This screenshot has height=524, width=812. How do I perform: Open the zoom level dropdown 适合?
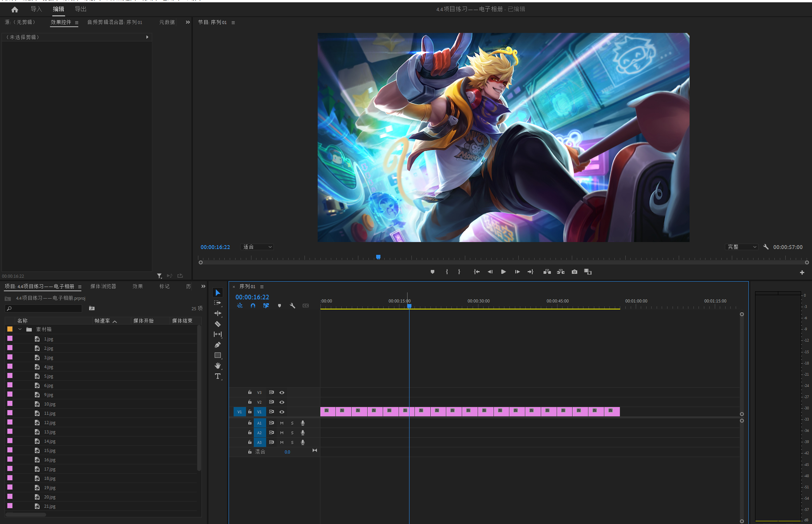(x=257, y=247)
